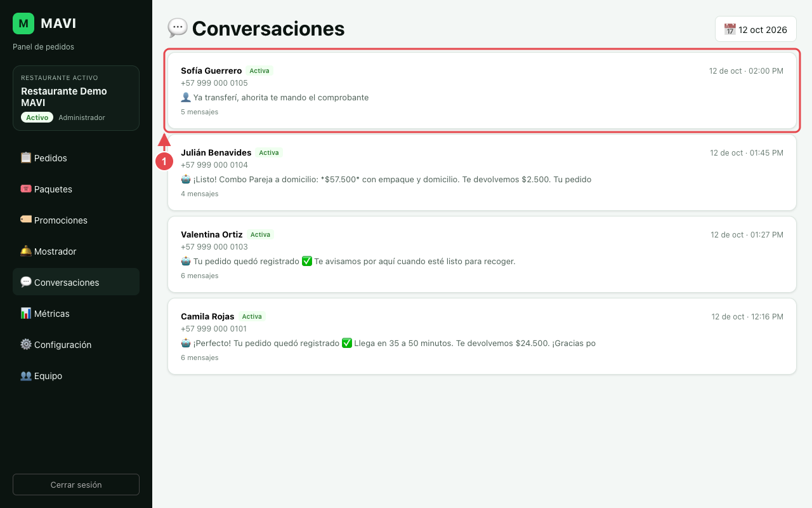This screenshot has width=812, height=508.
Task: Click the speech bubble icon beside page title
Action: (x=178, y=28)
